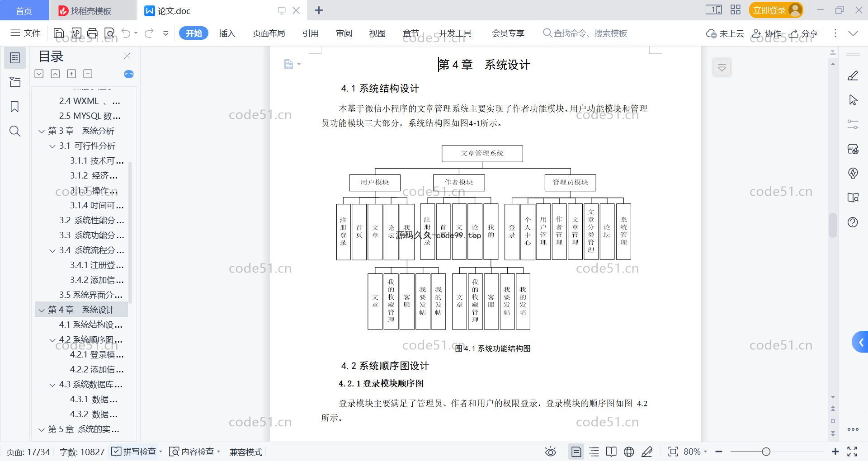Open the Outline/TOC sidebar panel icon

(15, 58)
